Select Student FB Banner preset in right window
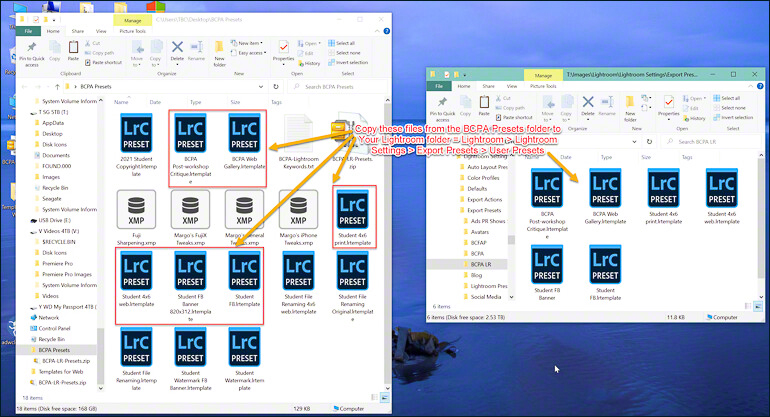The image size is (770, 417). (x=547, y=273)
